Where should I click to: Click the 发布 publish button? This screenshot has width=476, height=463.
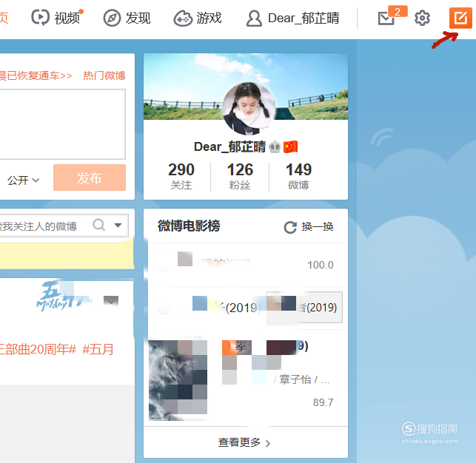(x=90, y=178)
